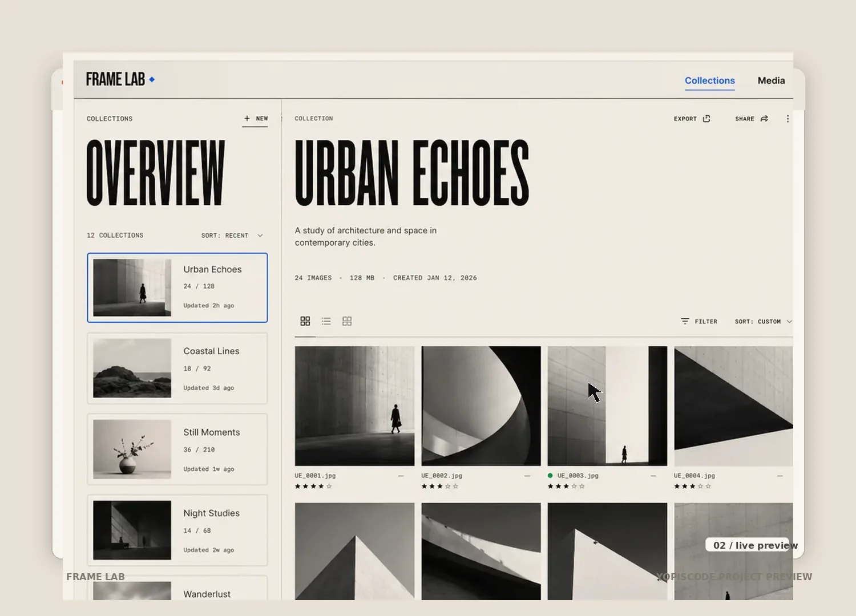Image resolution: width=856 pixels, height=616 pixels.
Task: Click the Frame Lab logo
Action: click(x=120, y=79)
